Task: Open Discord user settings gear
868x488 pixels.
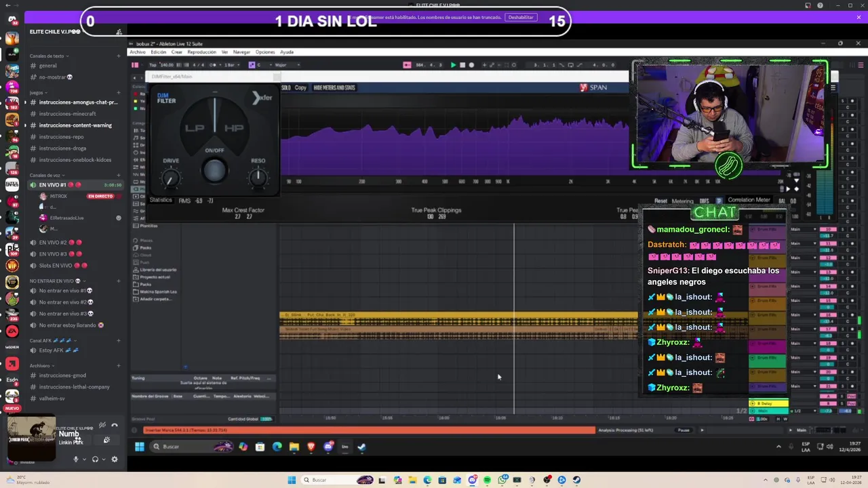Action: point(114,460)
